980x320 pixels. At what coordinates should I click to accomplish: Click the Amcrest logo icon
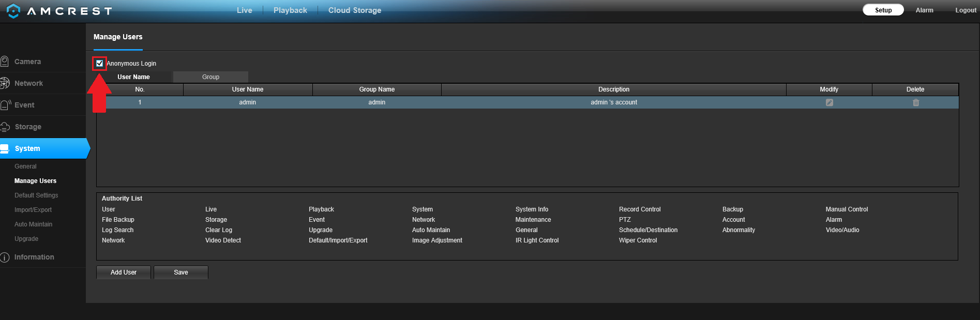[13, 11]
